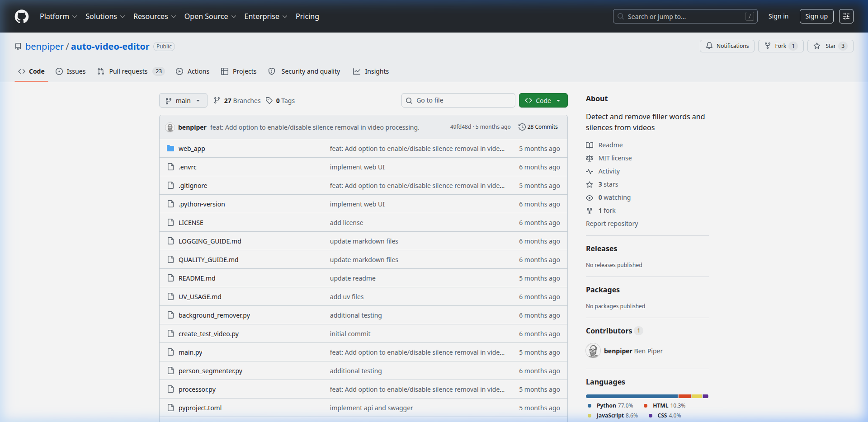Switch to the Issues tab

71,71
